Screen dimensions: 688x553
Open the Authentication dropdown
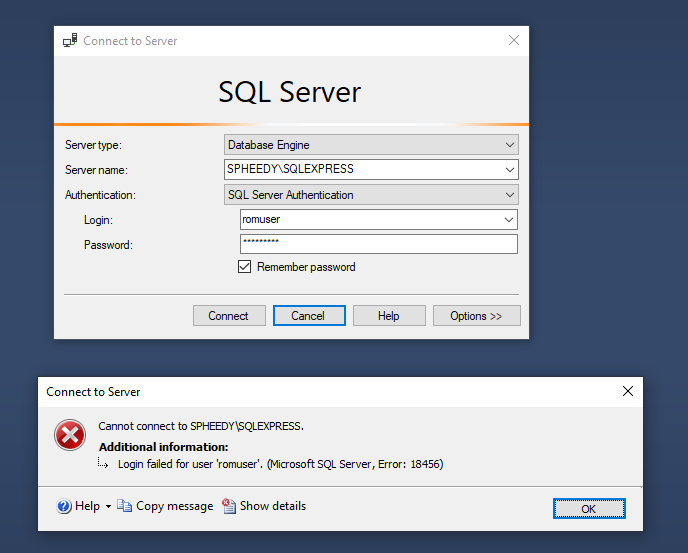tap(371, 195)
